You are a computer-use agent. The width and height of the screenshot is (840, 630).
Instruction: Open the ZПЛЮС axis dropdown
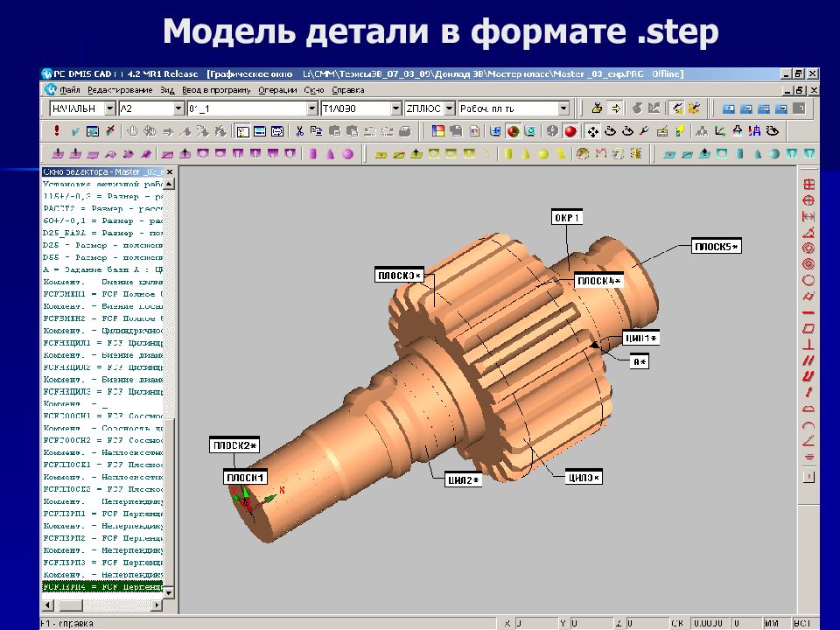pos(450,108)
